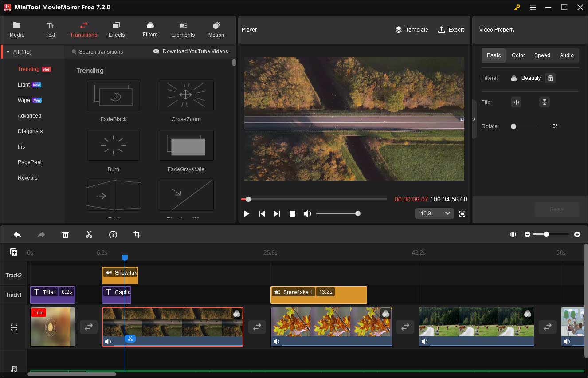Image resolution: width=588 pixels, height=378 pixels.
Task: Skip to previous frame
Action: 262,213
